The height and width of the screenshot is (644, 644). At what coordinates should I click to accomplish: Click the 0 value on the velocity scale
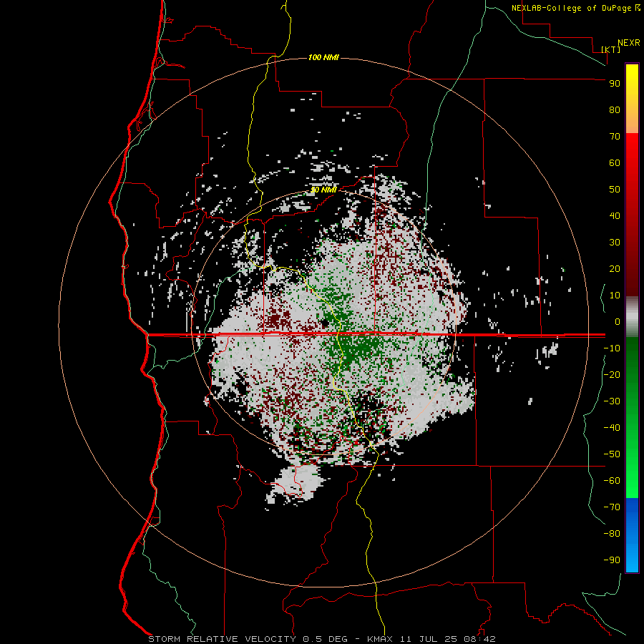tap(618, 322)
